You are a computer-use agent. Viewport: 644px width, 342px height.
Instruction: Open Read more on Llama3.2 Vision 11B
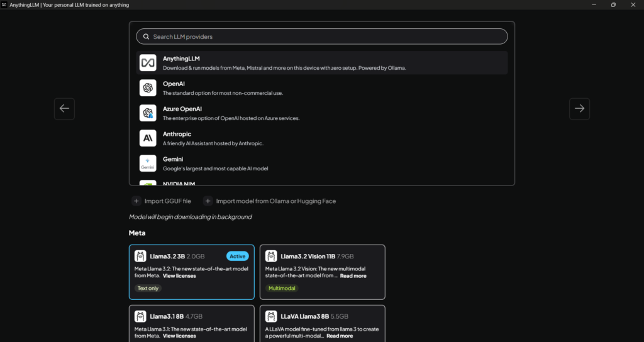pos(353,276)
